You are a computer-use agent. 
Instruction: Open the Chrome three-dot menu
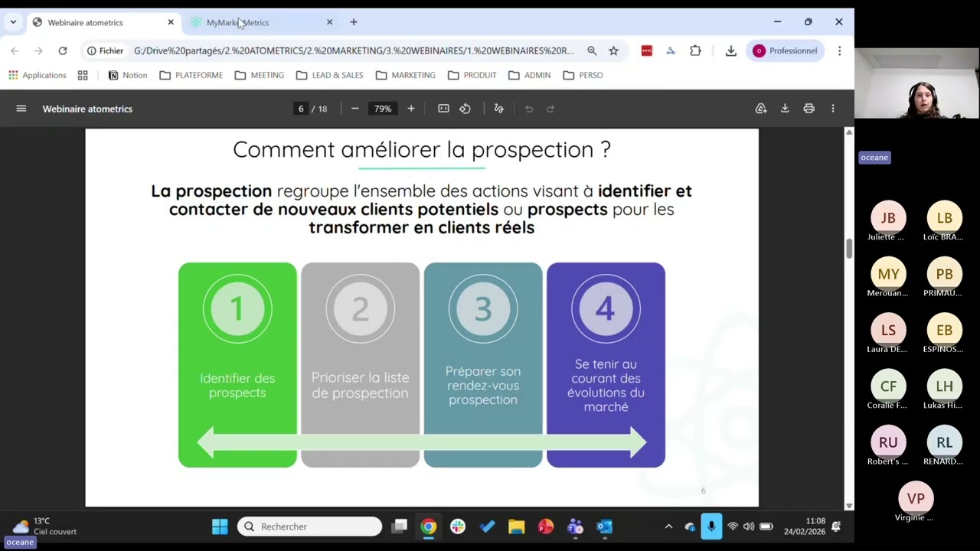click(839, 51)
